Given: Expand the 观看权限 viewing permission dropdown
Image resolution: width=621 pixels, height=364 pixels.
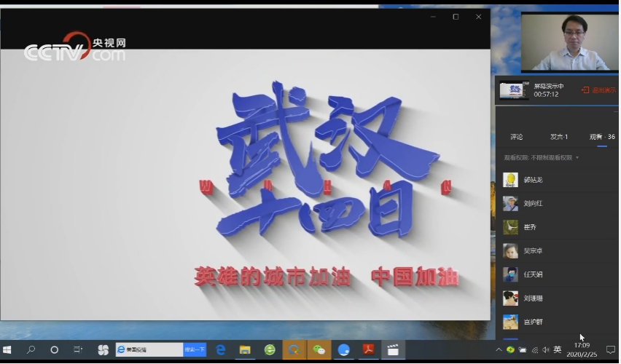Looking at the screenshot, I should tap(541, 157).
